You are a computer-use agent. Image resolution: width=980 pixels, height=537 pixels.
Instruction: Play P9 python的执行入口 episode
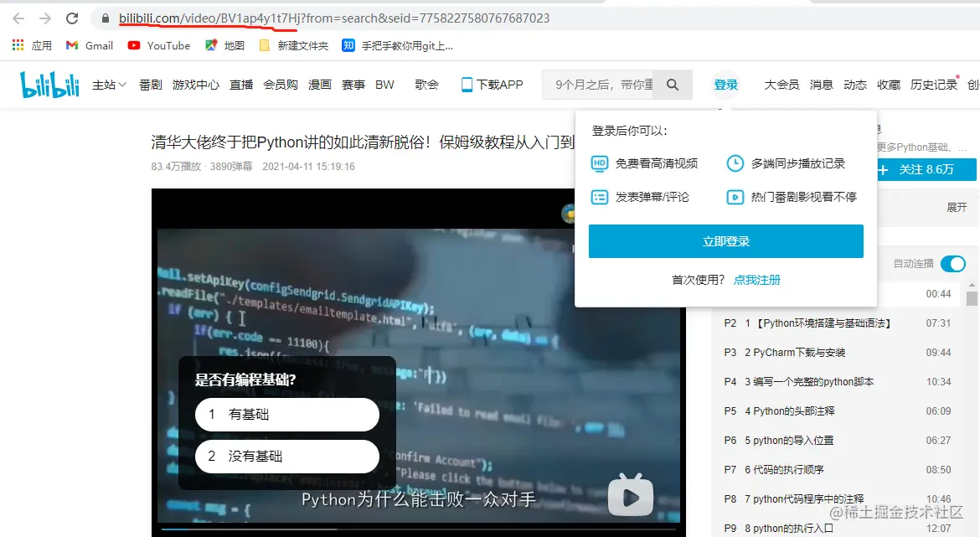tap(838, 529)
